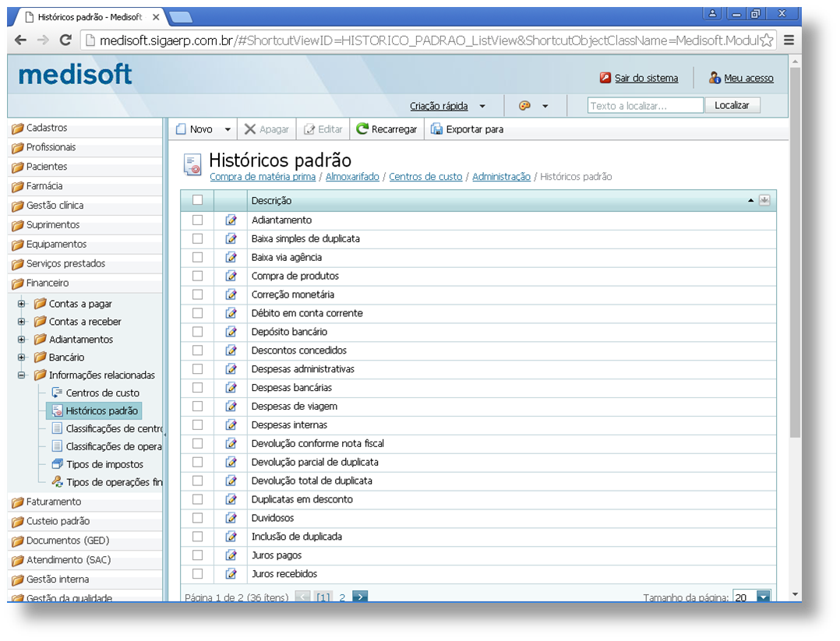
Task: Click the Exportar para toolbar button
Action: [x=468, y=129]
